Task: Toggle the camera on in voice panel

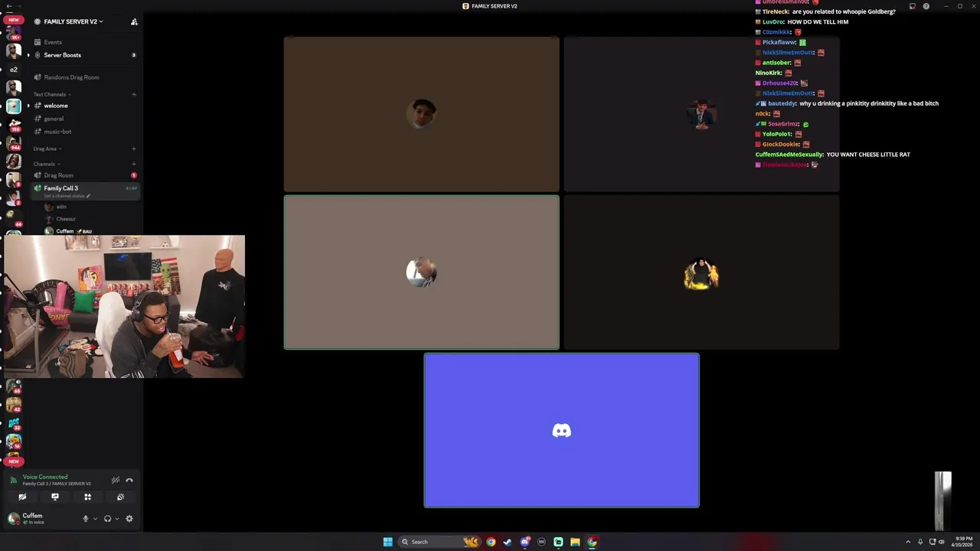Action: [x=22, y=497]
